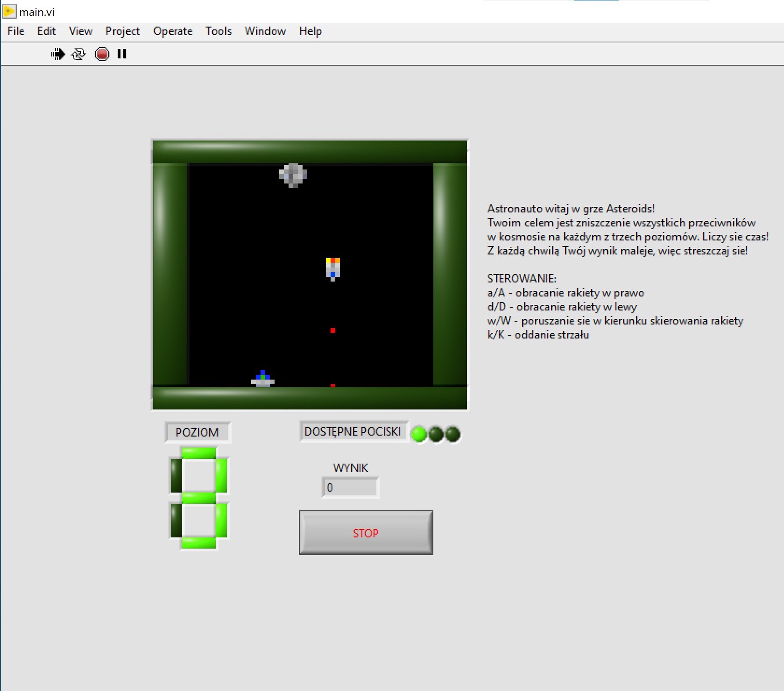Click the POZIOM seven-segment display
Image resolution: width=784 pixels, height=691 pixels.
198,498
